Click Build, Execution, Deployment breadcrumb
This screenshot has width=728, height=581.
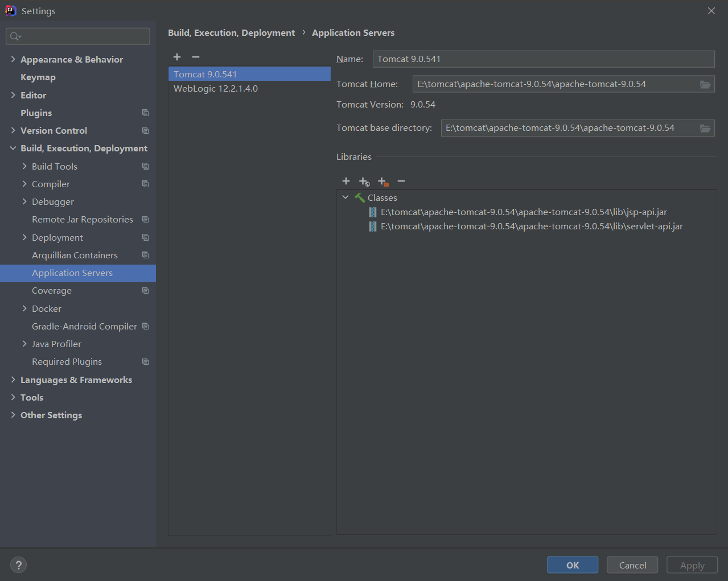pos(231,33)
